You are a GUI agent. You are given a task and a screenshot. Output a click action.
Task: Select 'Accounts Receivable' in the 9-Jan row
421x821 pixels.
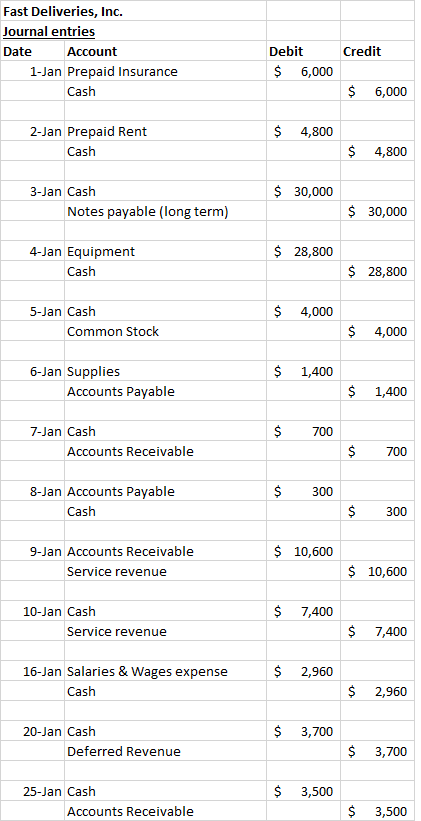coord(165,551)
